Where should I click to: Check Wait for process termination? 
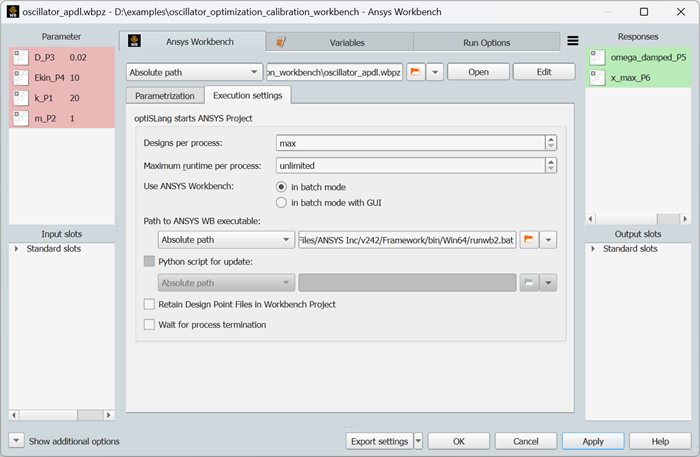[x=150, y=325]
